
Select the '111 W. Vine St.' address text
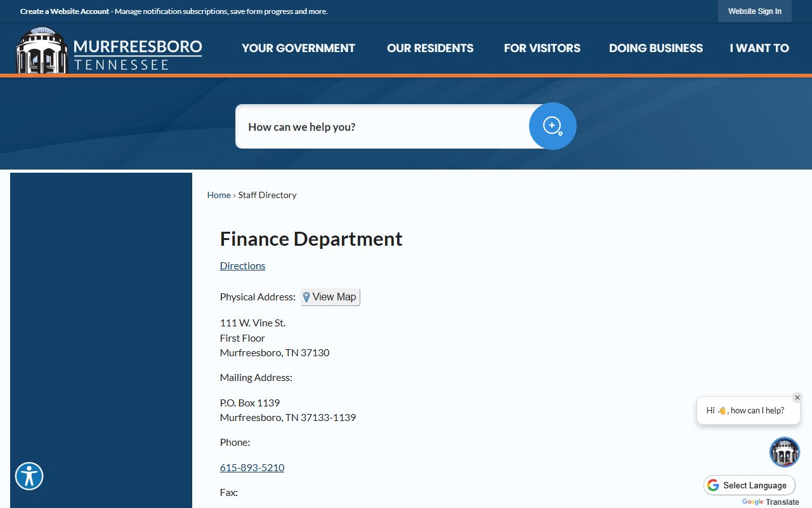click(252, 323)
